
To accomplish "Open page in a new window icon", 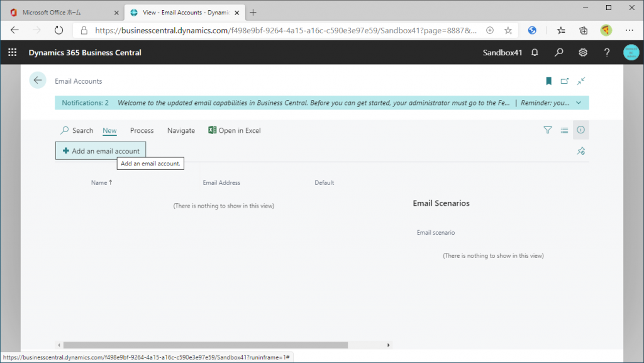I will click(565, 81).
